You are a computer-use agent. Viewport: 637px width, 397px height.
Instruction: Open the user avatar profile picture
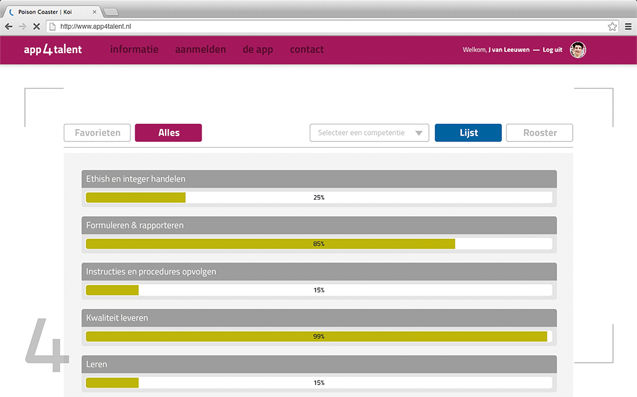point(578,50)
